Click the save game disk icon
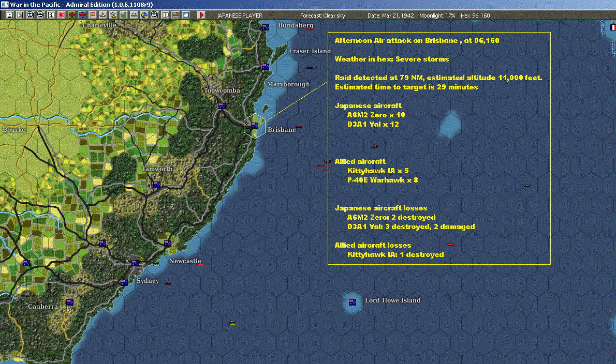 [x=10, y=15]
